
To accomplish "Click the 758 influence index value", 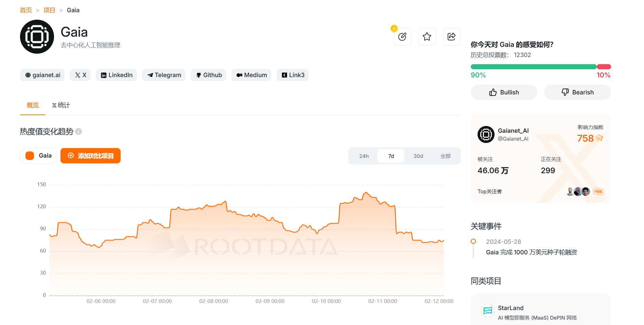I will [x=585, y=138].
